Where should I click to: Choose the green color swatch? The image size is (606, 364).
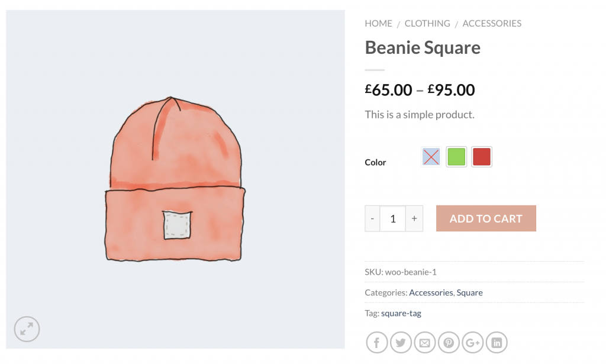click(x=456, y=157)
